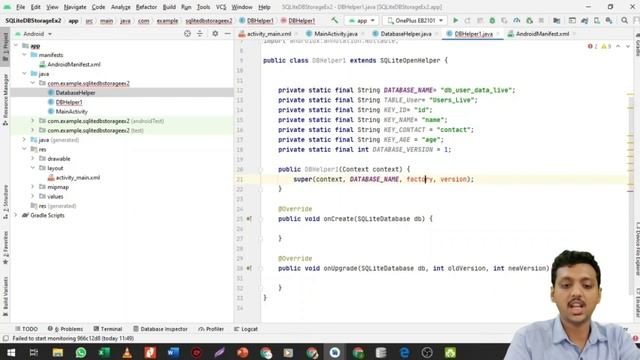Image resolution: width=640 pixels, height=360 pixels.
Task: Open the Profiler tool window
Action: [x=211, y=329]
